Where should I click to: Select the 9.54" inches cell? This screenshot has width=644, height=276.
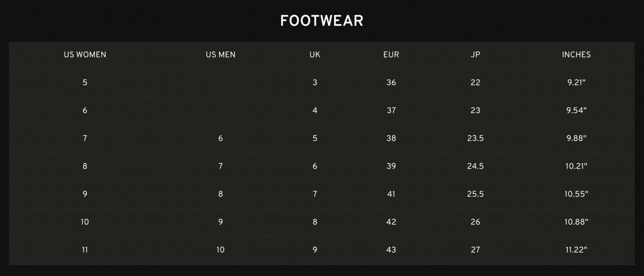pyautogui.click(x=576, y=110)
